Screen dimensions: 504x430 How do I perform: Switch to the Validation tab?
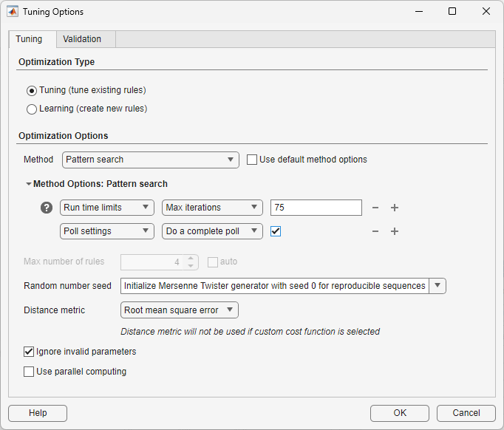(x=82, y=39)
